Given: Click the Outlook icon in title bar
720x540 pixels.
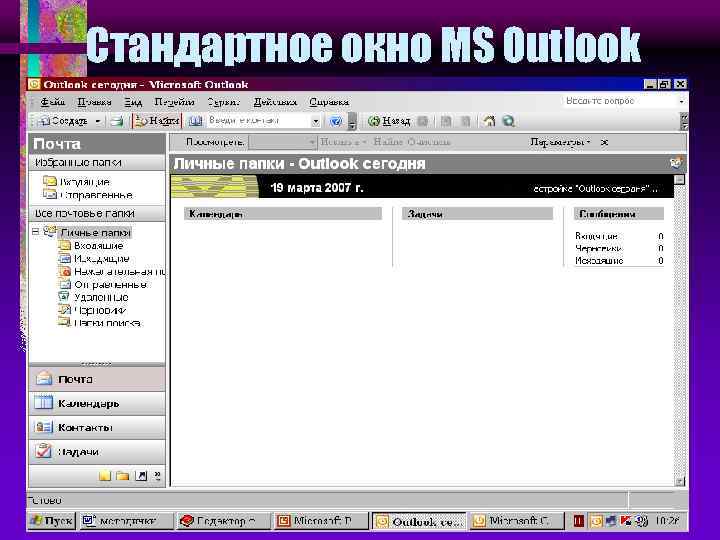Looking at the screenshot, I should [x=34, y=84].
